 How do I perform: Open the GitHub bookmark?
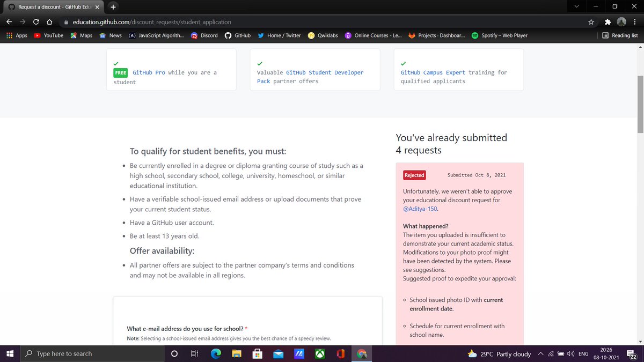(237, 35)
